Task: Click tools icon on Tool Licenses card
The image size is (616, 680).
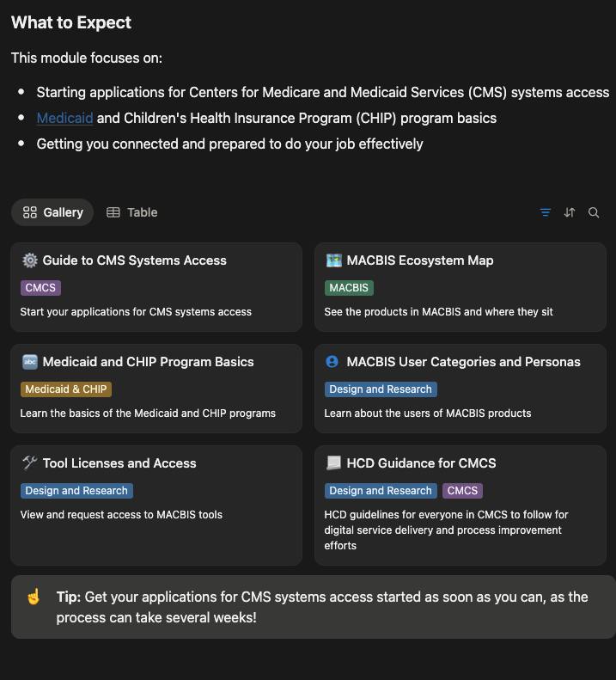Action: (30, 463)
